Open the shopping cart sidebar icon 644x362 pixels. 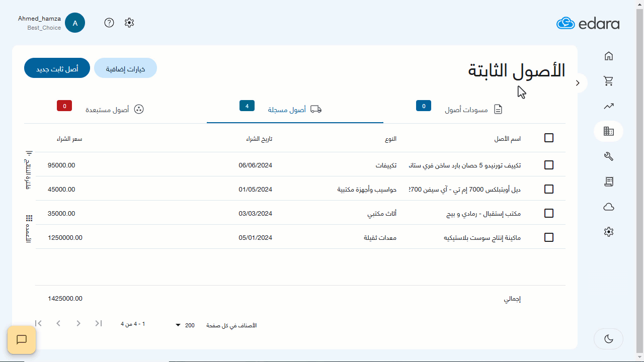pos(608,81)
